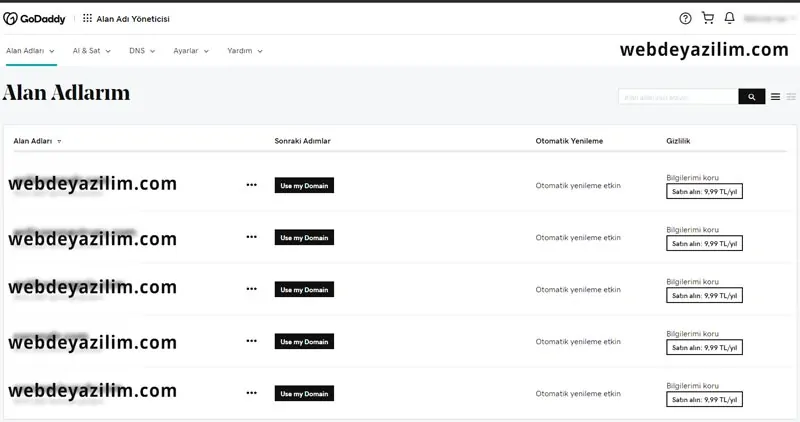Expand the chevron beside Ayarlar

[x=206, y=51]
